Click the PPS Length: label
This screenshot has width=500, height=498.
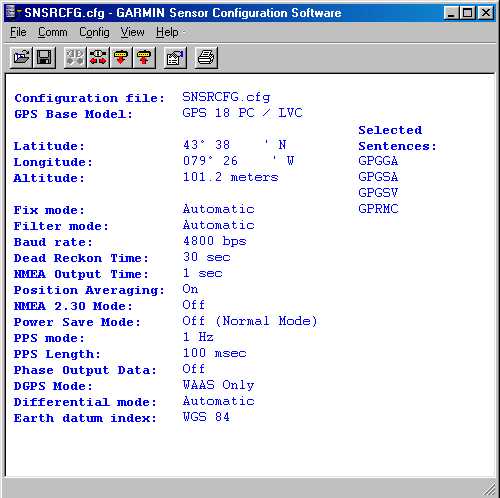point(57,354)
